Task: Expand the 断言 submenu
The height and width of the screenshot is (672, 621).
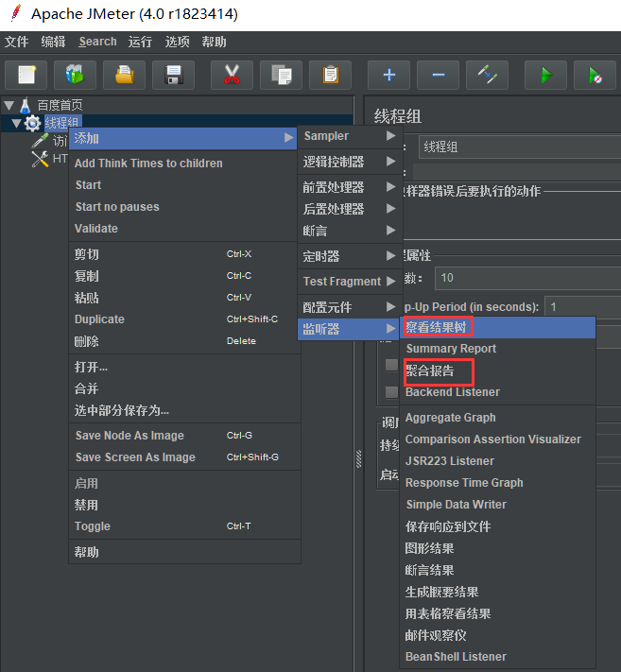Action: tap(350, 231)
